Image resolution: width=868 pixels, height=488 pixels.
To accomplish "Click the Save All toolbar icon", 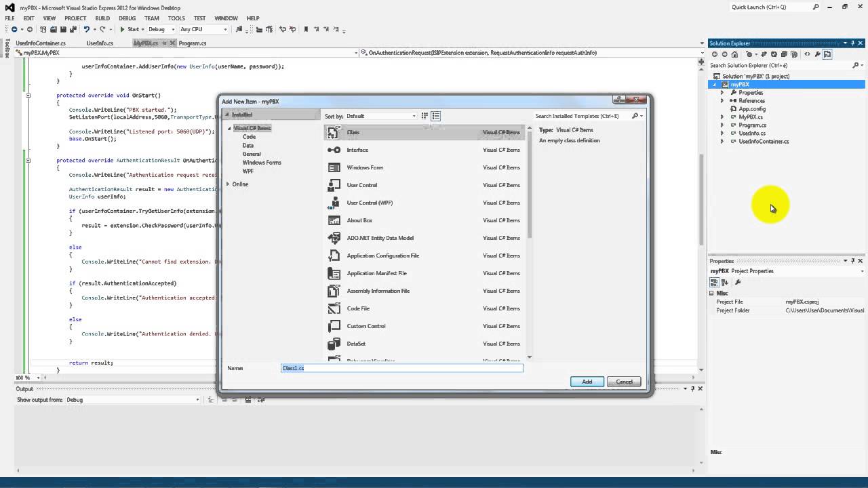I will 73,29.
